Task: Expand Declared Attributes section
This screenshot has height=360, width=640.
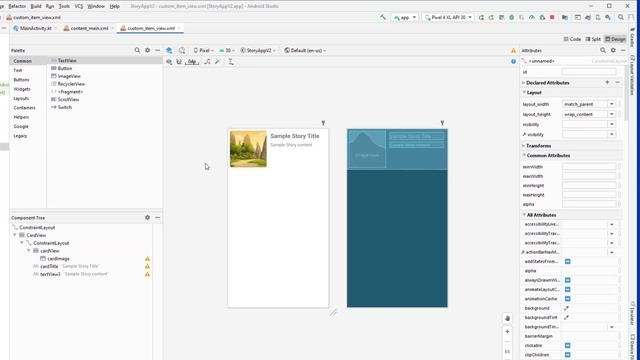Action: tap(524, 83)
